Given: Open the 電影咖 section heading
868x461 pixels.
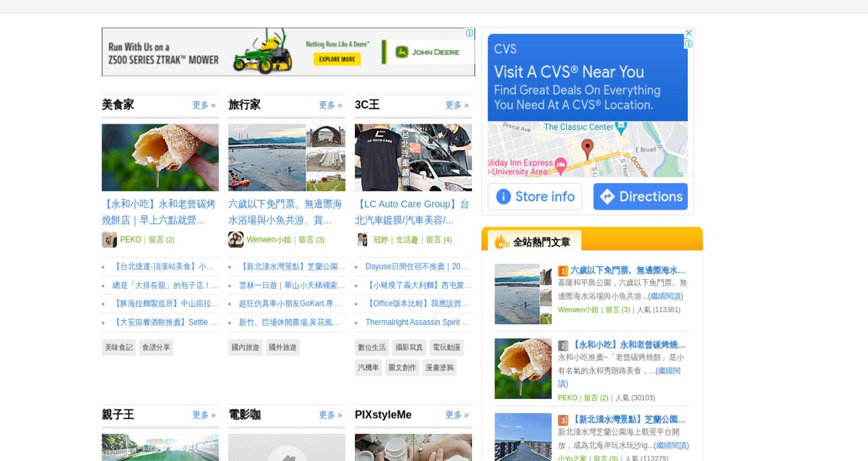Looking at the screenshot, I should tap(245, 414).
